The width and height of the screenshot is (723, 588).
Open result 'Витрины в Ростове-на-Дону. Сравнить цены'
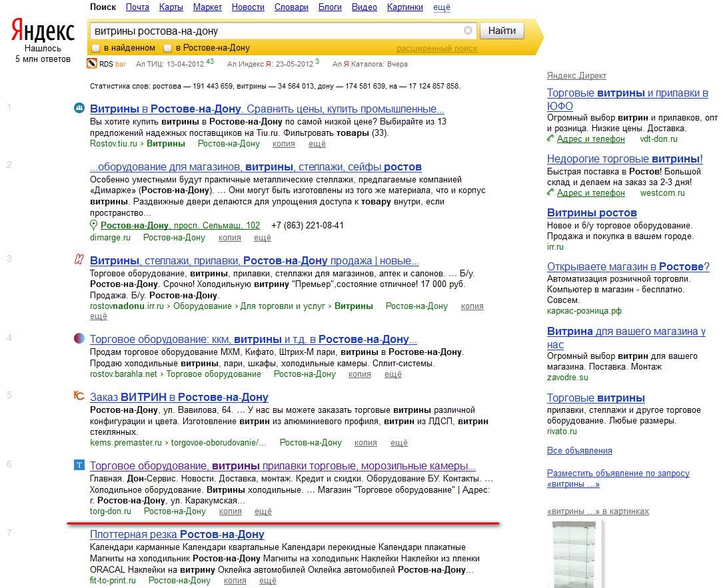point(267,109)
